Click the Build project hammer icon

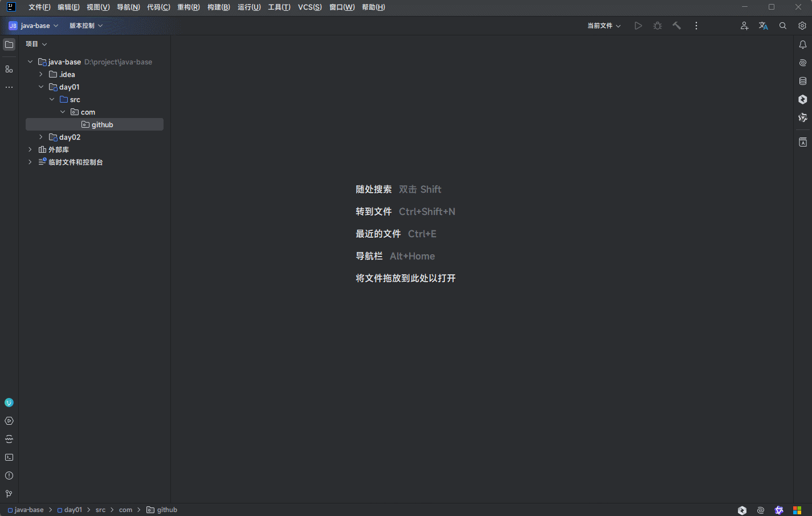[676, 26]
